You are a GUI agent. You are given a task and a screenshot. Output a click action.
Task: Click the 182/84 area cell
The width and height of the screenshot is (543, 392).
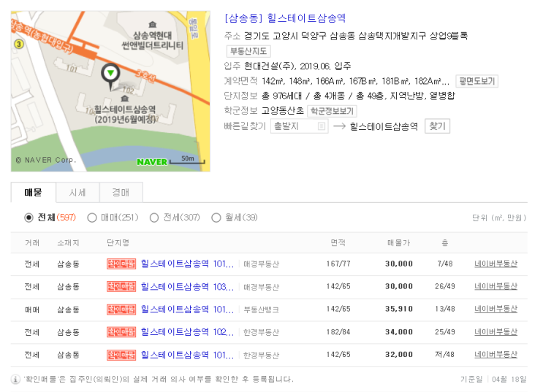(x=338, y=332)
